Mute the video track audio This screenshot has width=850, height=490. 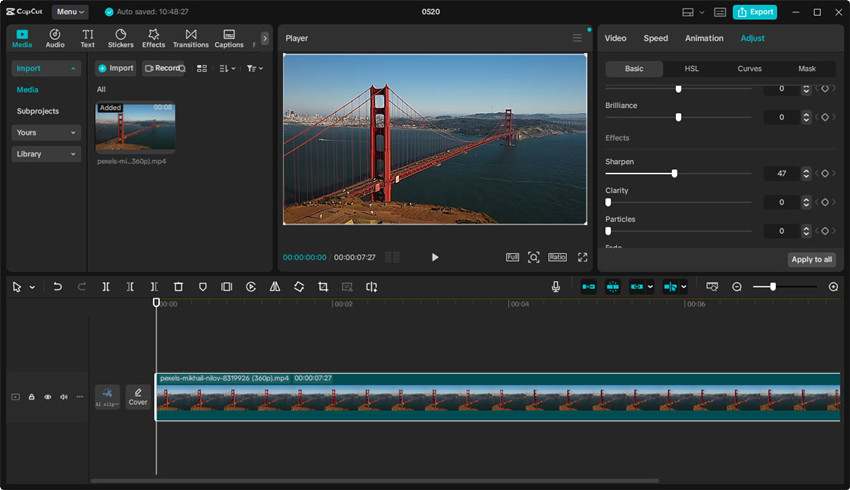pyautogui.click(x=64, y=397)
